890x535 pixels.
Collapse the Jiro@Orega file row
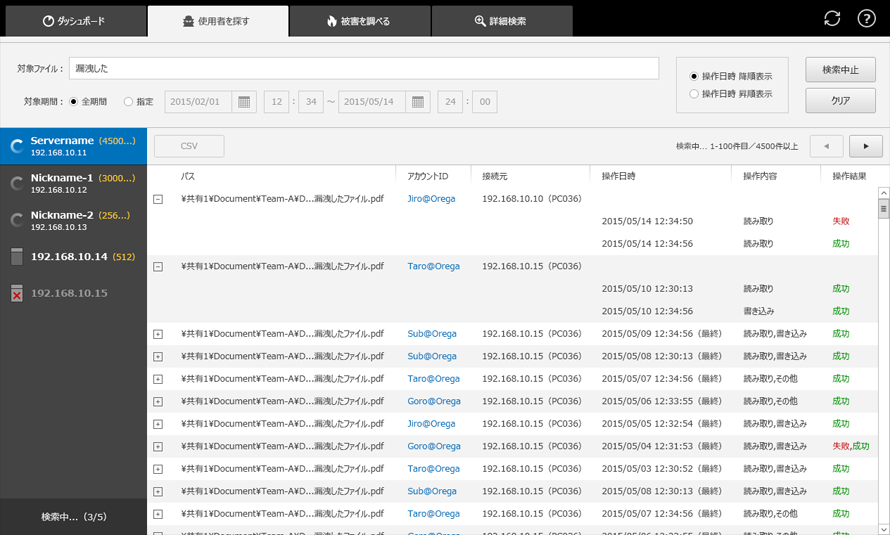point(158,199)
